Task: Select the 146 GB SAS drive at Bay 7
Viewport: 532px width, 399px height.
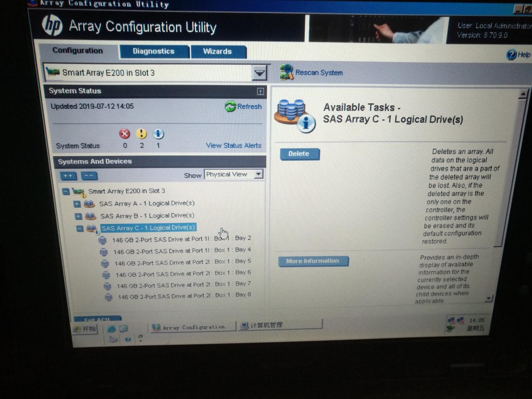Action: [184, 285]
